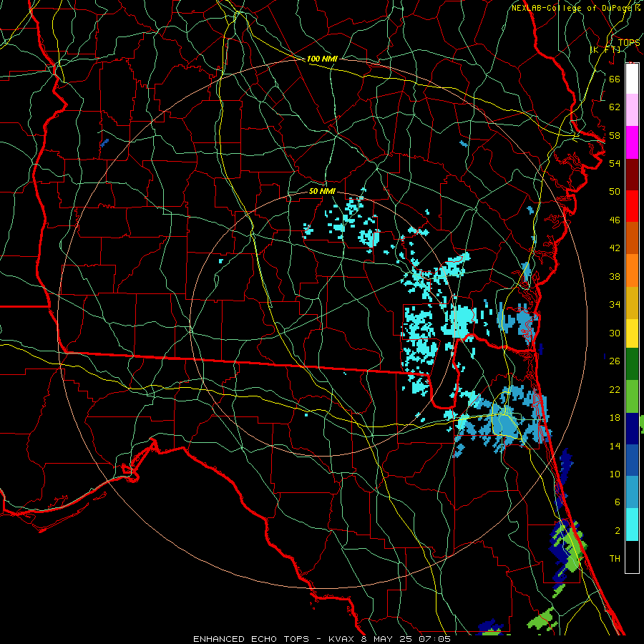This screenshot has width=644, height=644.
Task: Click the magenta color scale segment
Action: click(632, 142)
